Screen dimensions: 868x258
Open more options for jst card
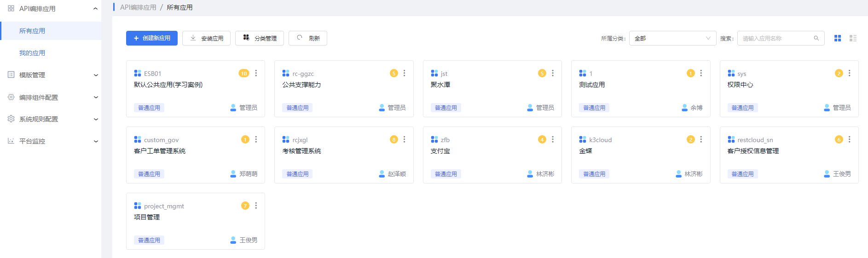point(553,73)
